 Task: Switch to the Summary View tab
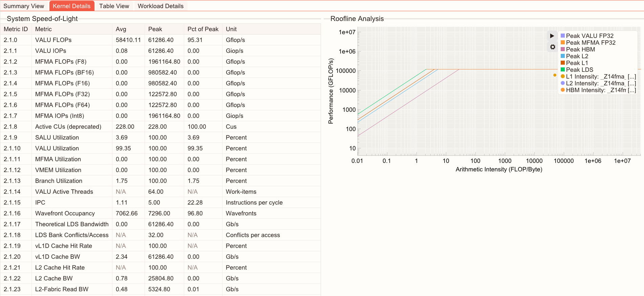[x=24, y=6]
